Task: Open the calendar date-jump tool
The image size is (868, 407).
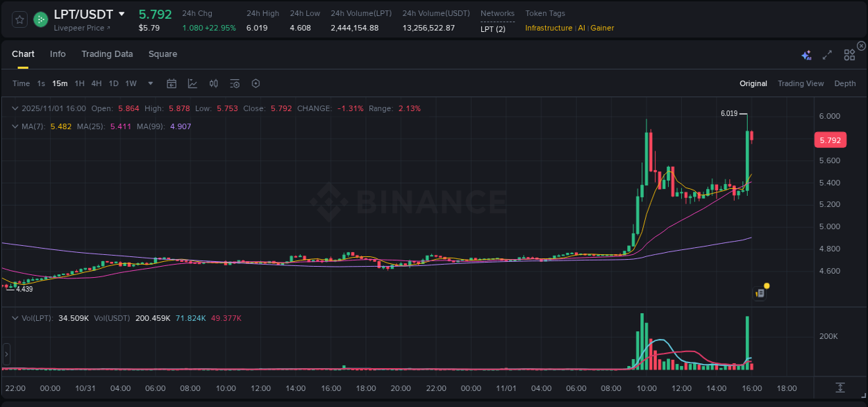Action: coord(172,83)
